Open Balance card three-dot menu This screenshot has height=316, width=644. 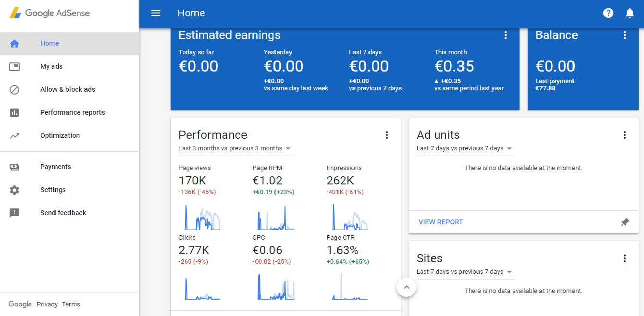click(x=625, y=35)
